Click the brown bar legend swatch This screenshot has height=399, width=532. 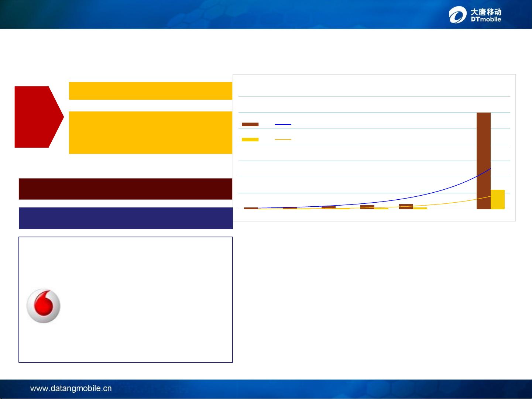coord(250,124)
